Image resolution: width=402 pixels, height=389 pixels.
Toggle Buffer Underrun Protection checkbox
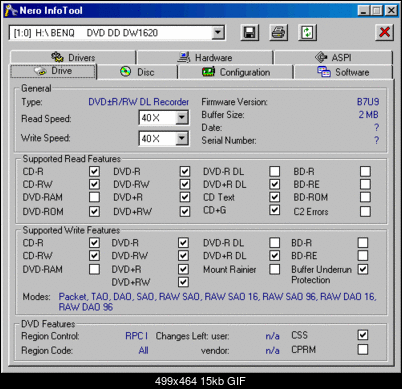[x=363, y=269]
